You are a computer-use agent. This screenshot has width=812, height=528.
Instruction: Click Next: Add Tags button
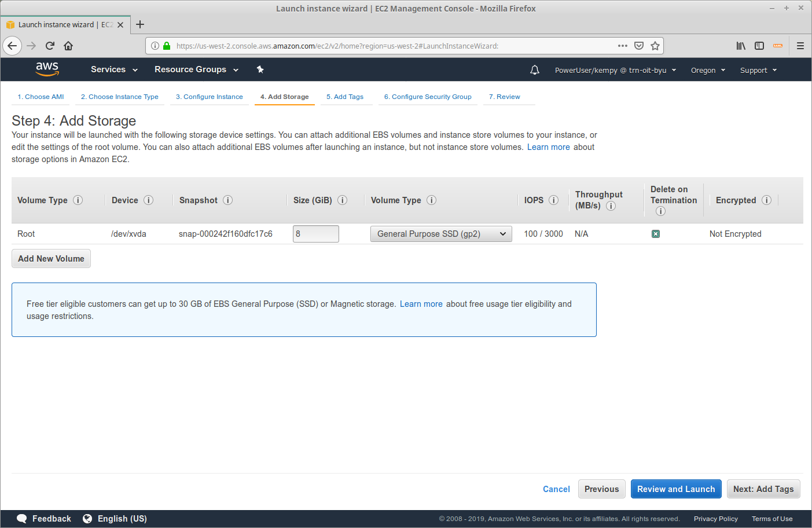[763, 489]
